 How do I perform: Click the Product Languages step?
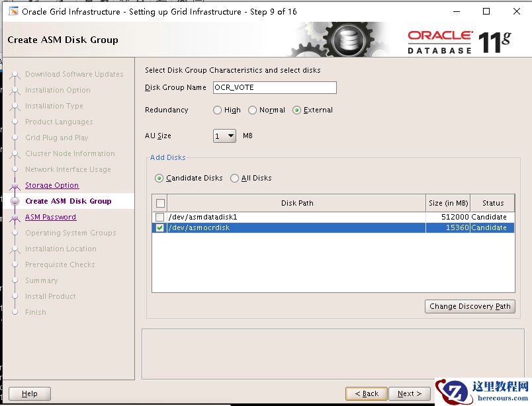click(59, 122)
